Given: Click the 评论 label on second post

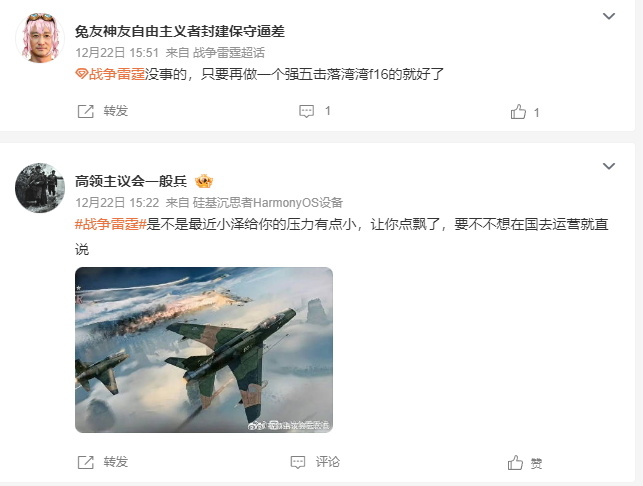Looking at the screenshot, I should point(328,462).
